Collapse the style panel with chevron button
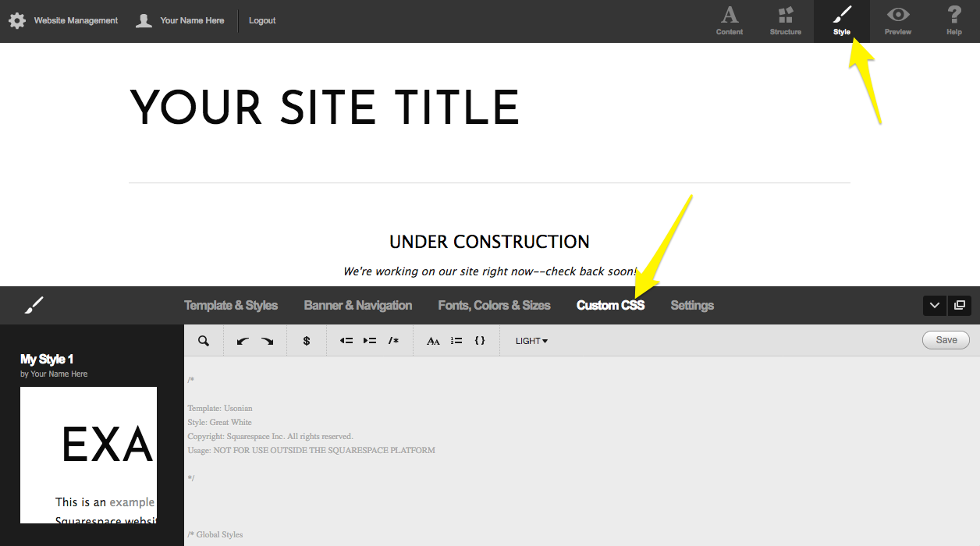 (x=935, y=306)
